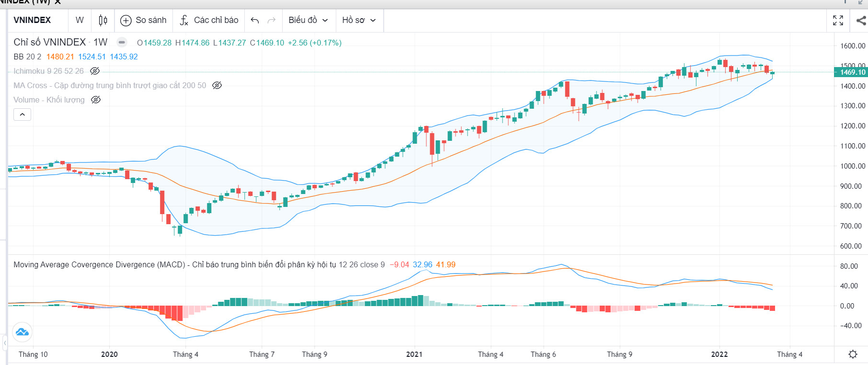Close the VNINDEX (1W) tab
Image resolution: width=868 pixels, height=365 pixels.
pyautogui.click(x=57, y=2)
